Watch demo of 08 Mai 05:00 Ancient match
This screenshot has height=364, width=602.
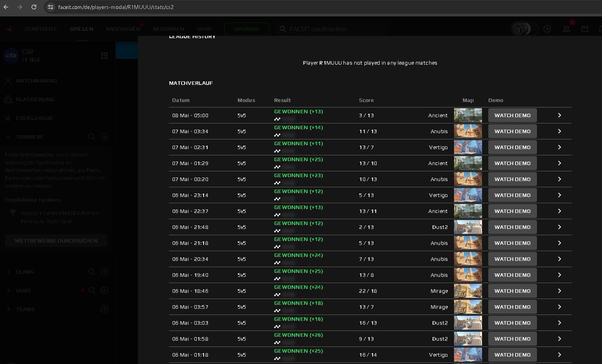512,115
